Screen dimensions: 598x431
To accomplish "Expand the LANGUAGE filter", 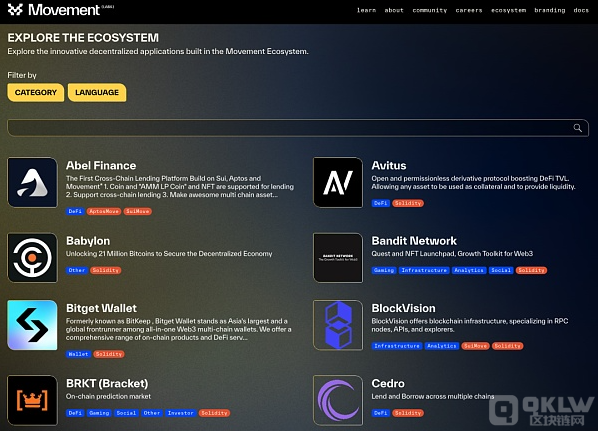I will pyautogui.click(x=97, y=92).
